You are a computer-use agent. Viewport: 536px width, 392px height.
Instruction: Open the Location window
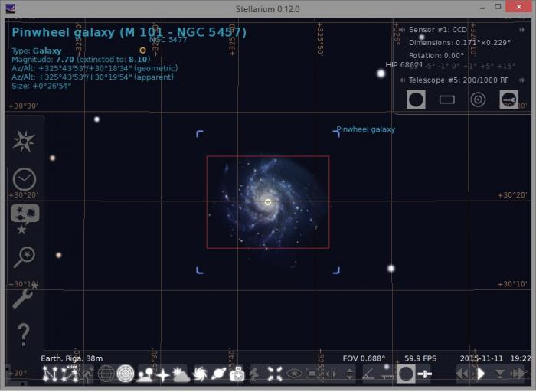24,140
